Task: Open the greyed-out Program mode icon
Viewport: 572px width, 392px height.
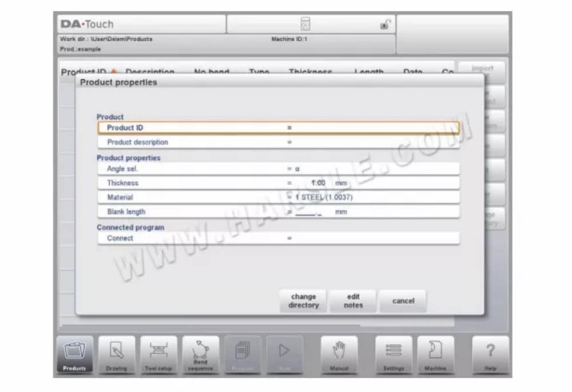Action: tap(242, 355)
